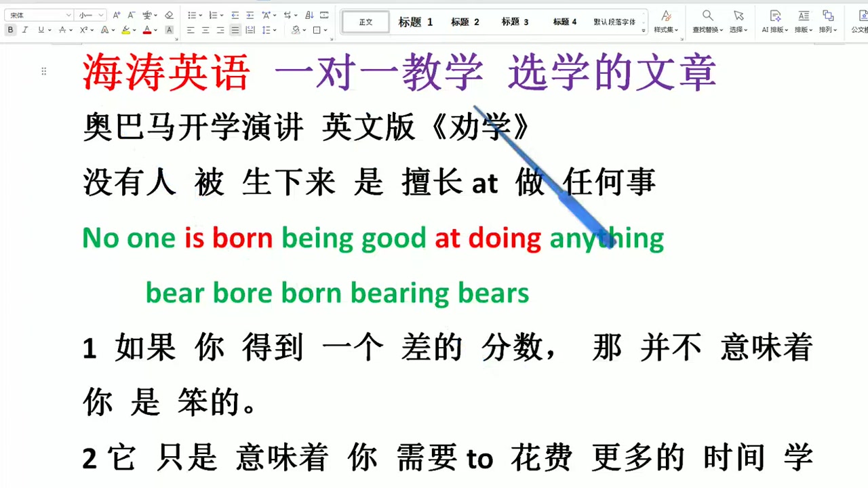Apply the 标题 2 heading style

click(465, 22)
